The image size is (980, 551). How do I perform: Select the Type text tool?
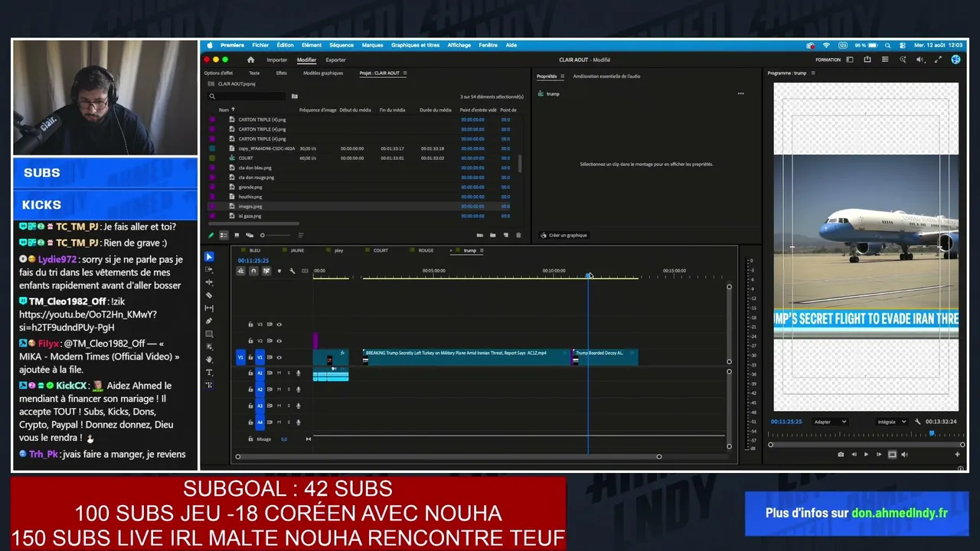pyautogui.click(x=209, y=372)
